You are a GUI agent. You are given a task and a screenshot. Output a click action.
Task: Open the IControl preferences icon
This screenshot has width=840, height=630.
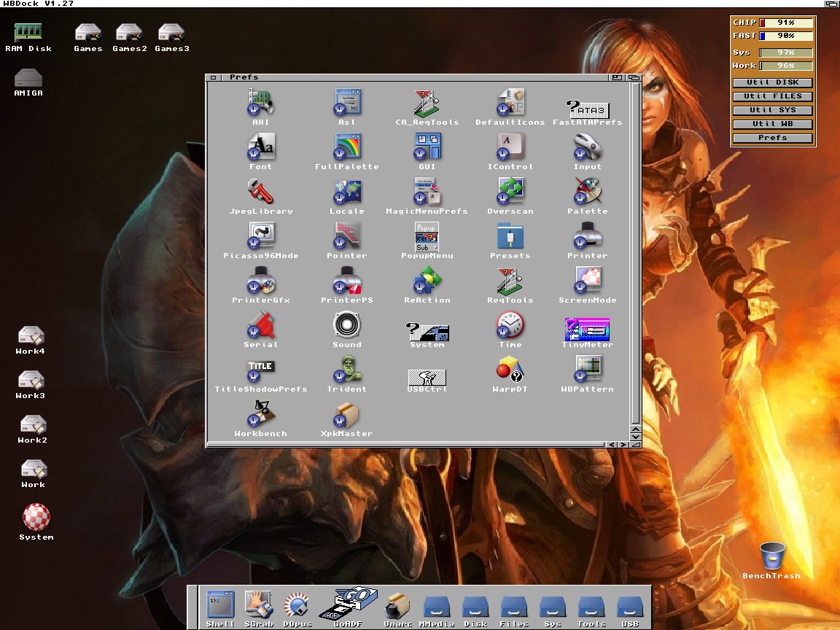pos(510,147)
